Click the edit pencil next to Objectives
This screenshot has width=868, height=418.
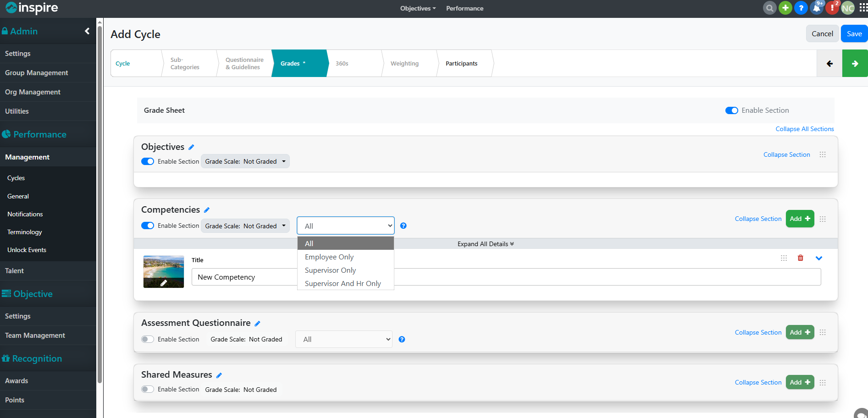coord(191,147)
